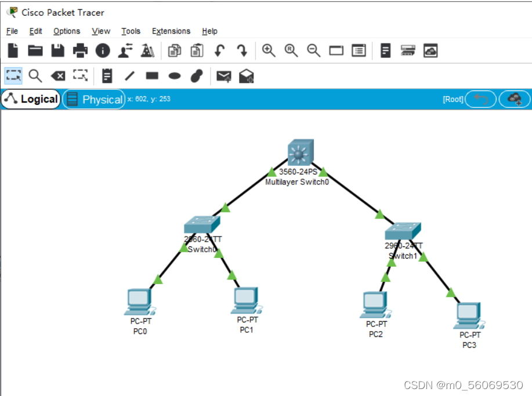Select the PC1 computer

click(x=247, y=300)
